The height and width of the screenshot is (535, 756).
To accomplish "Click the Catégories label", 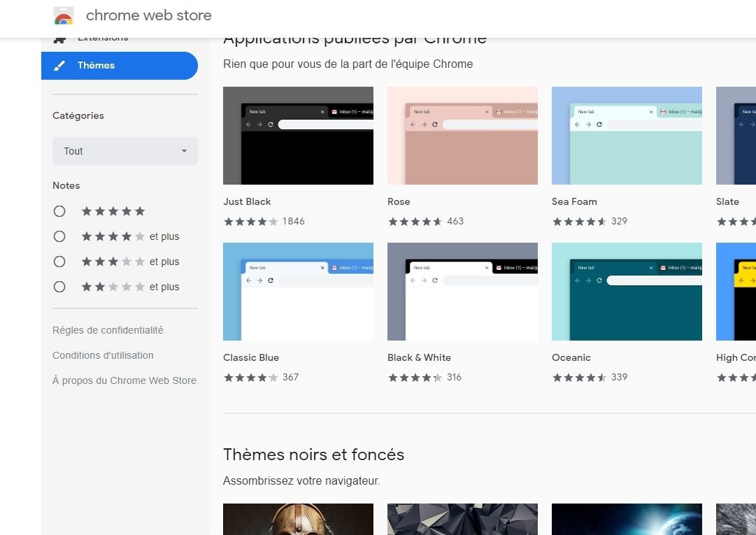I will pyautogui.click(x=78, y=115).
